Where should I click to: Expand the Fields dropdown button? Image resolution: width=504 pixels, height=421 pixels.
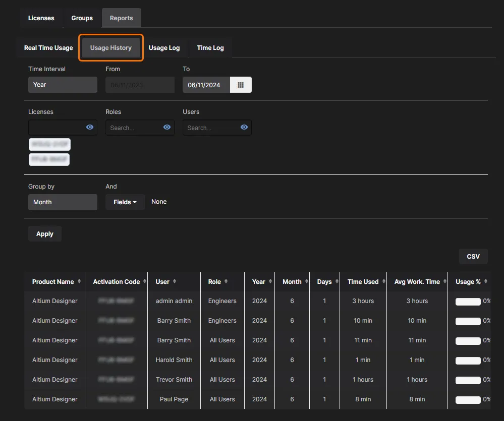tap(125, 202)
